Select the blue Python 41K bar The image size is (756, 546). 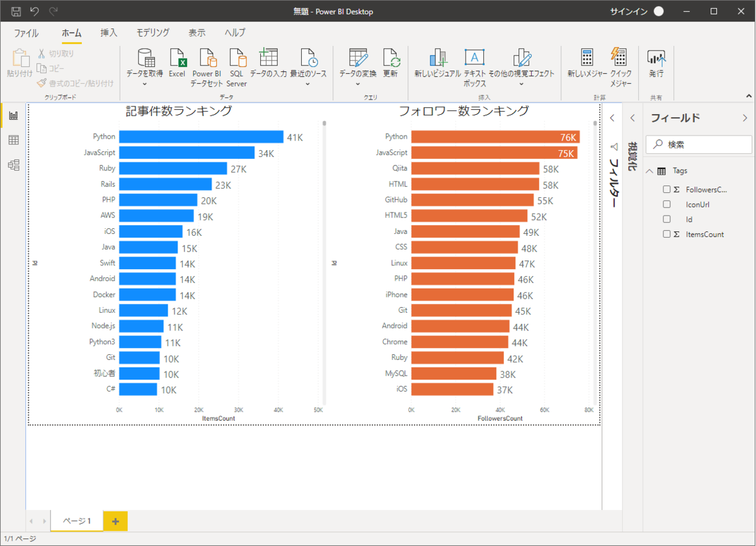[x=201, y=137]
